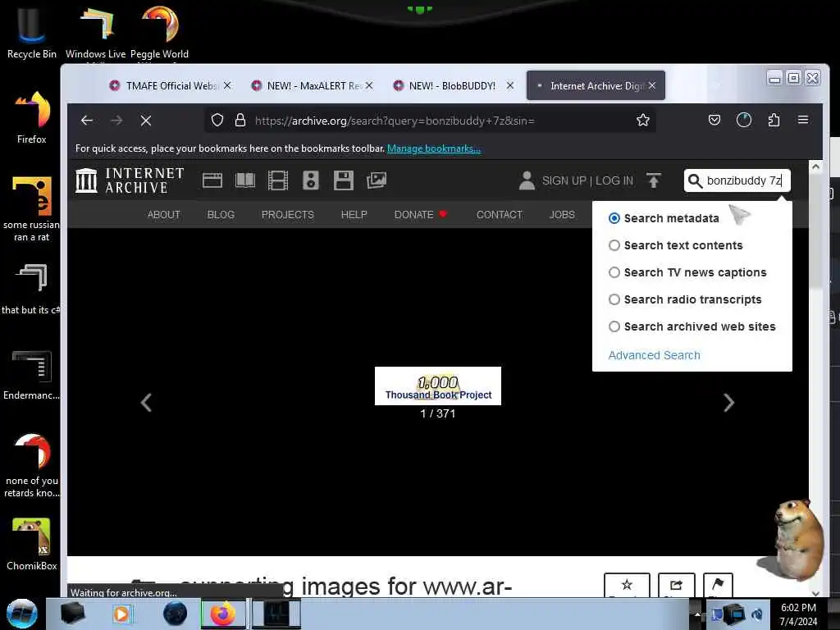Viewport: 840px width, 630px height.
Task: Select Search TV news captions option
Action: [x=614, y=272]
